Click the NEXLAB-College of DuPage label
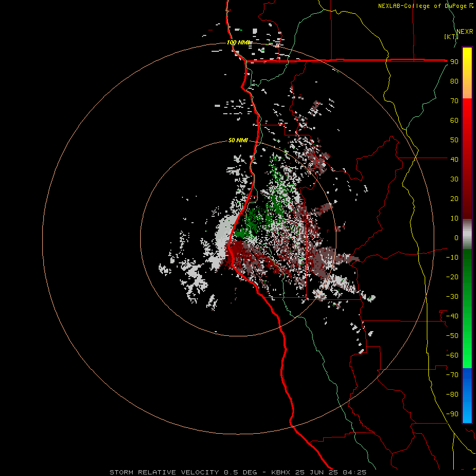This screenshot has height=476, width=476. [423, 6]
